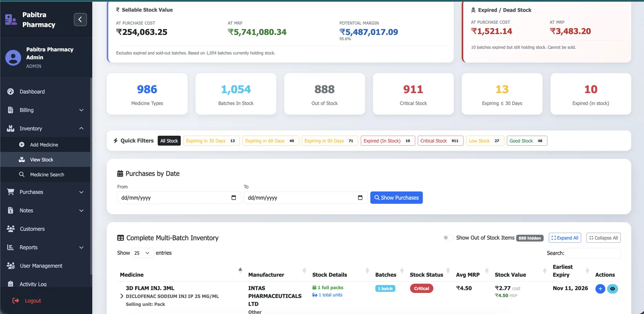Filter by Expiring in 90 Days

click(x=330, y=141)
